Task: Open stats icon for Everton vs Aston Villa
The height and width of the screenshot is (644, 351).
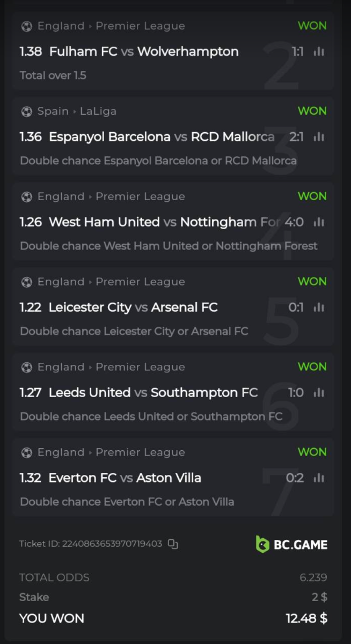Action: point(319,478)
